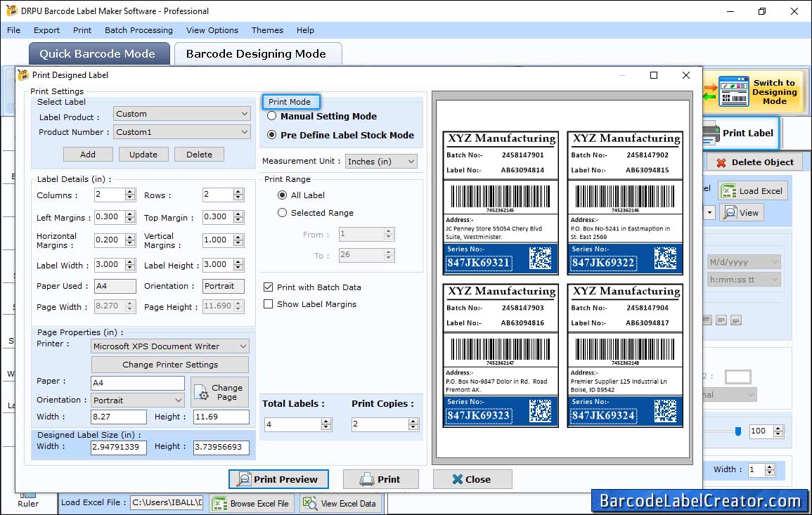The height and width of the screenshot is (515, 812).
Task: Open the Product Number dropdown
Action: pos(182,132)
